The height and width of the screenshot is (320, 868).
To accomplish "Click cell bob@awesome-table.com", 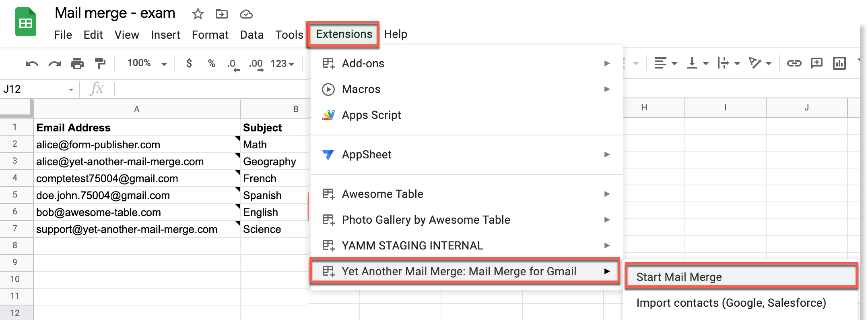I will 137,212.
